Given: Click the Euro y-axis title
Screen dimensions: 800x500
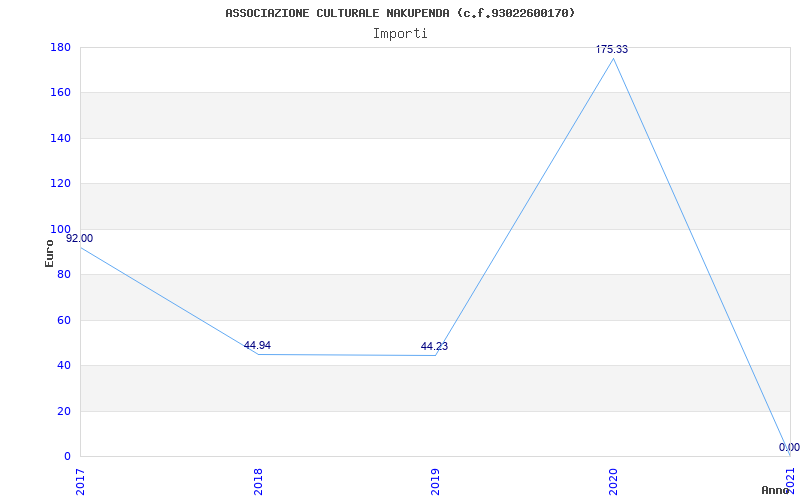Looking at the screenshot, I should point(49,253).
